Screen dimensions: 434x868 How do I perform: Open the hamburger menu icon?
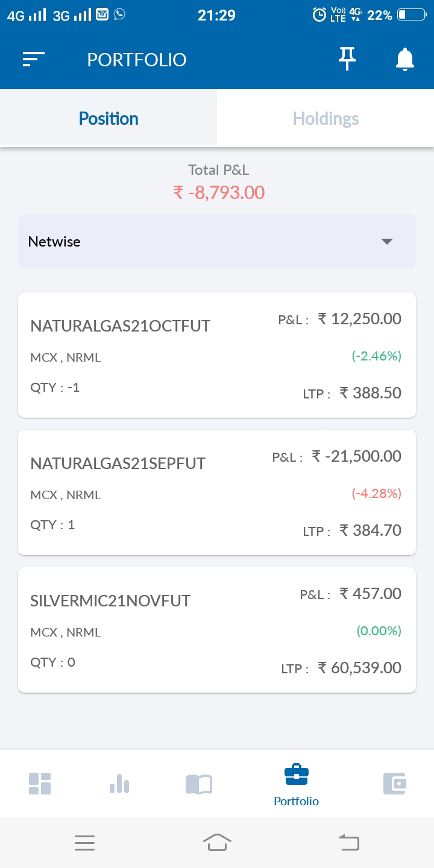34,59
